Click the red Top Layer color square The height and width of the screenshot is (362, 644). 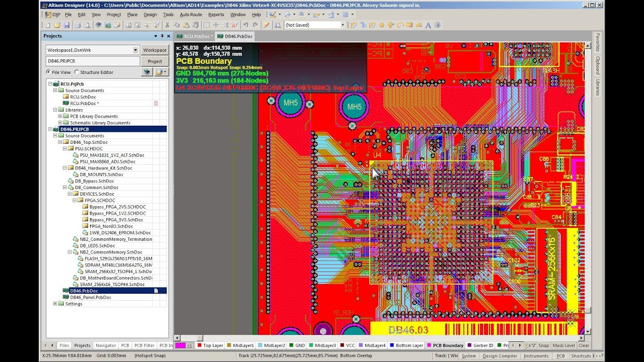[199, 345]
